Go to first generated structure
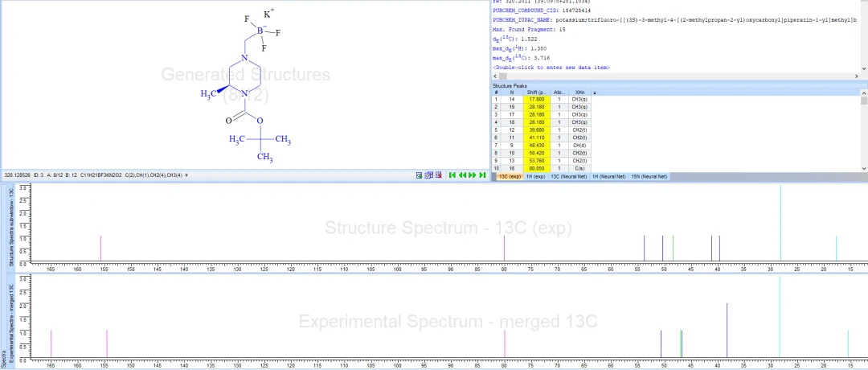868x370 pixels. tap(452, 175)
